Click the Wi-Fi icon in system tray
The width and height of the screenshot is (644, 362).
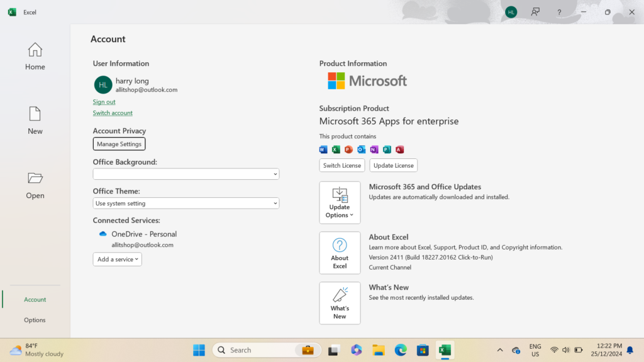point(554,350)
